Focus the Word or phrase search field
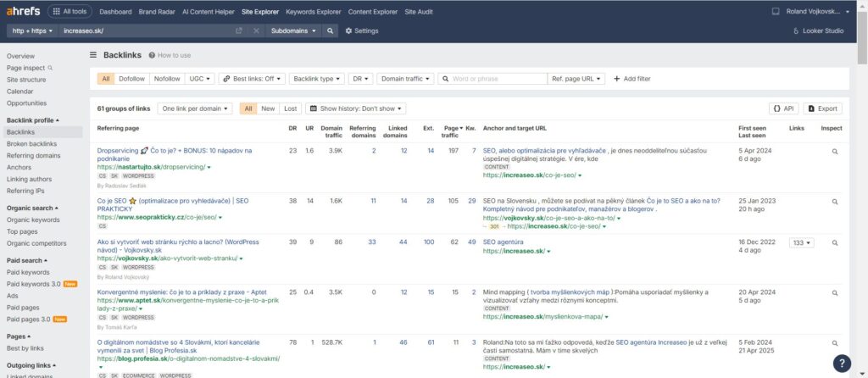 492,79
